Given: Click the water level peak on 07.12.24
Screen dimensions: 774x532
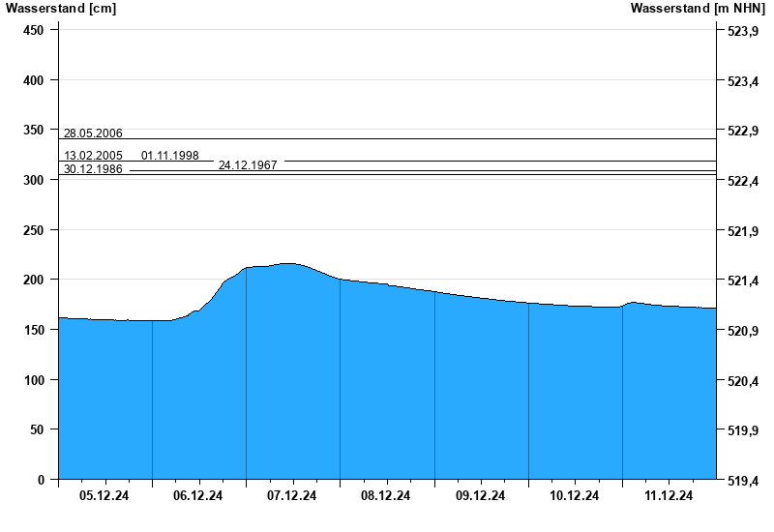Looking at the screenshot, I should 288,264.
